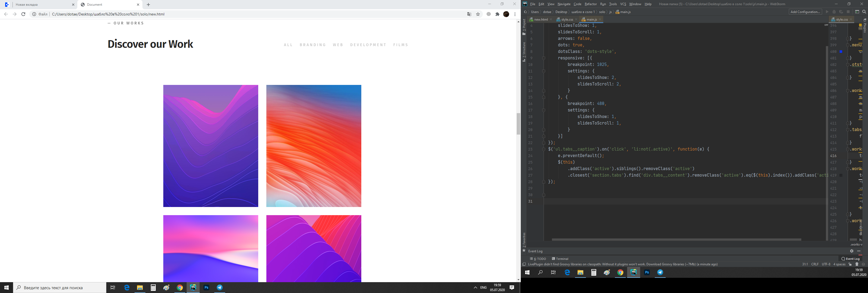868x293 pixels.
Task: Click the dark color swatch at style.css line 419
Action: coord(841,175)
